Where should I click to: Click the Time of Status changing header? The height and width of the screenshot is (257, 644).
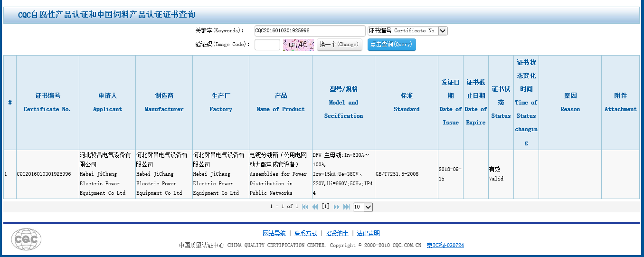[526, 103]
